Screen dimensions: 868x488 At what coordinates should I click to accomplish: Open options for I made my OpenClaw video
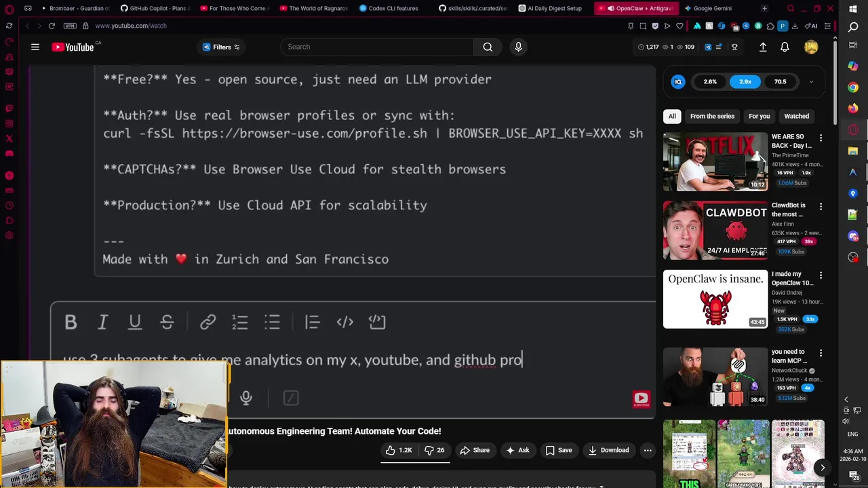(x=821, y=276)
